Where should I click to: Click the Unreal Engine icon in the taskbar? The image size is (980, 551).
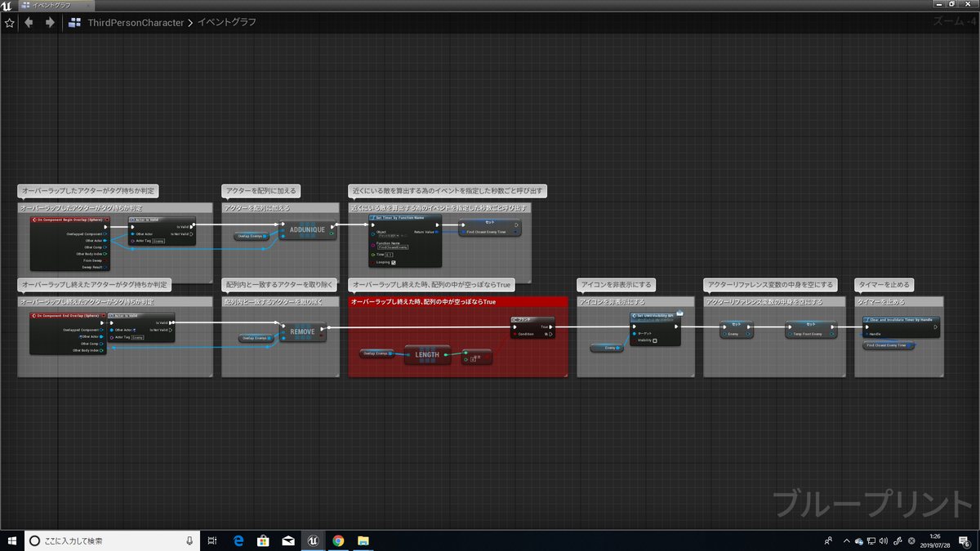[313, 540]
